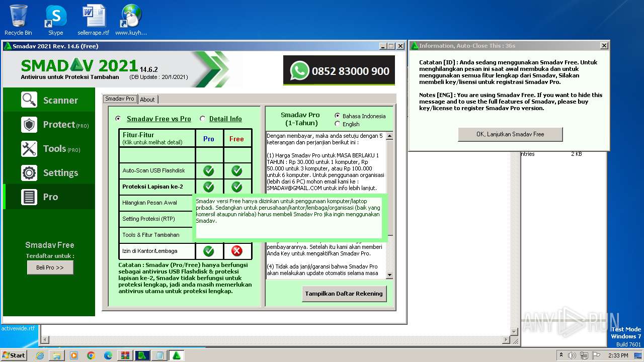The image size is (644, 362).
Task: Open sellerrape.rtf desktop file
Action: click(94, 20)
